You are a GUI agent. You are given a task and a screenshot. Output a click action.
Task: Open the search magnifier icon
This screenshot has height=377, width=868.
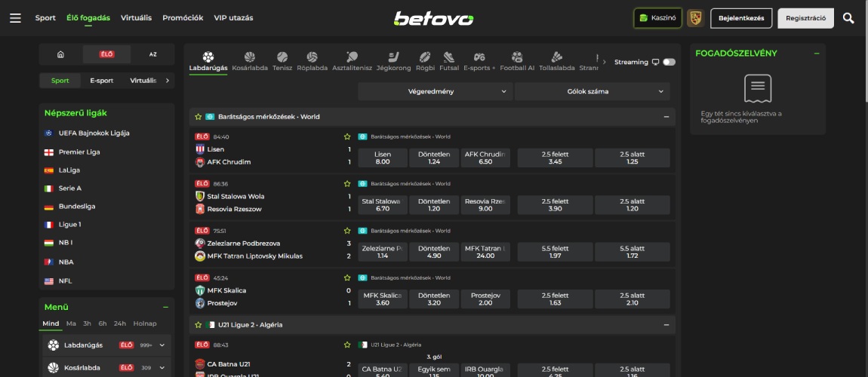pyautogui.click(x=848, y=18)
